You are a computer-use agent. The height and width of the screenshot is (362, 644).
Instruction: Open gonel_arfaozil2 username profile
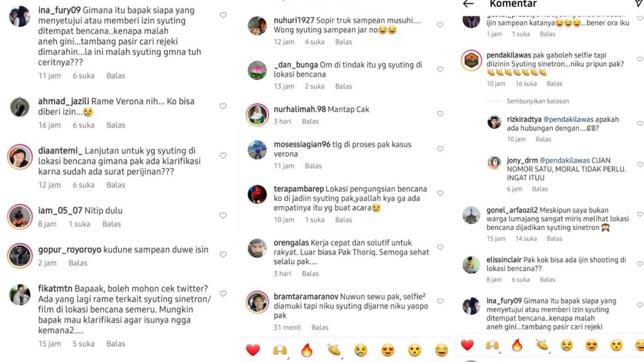tap(512, 210)
